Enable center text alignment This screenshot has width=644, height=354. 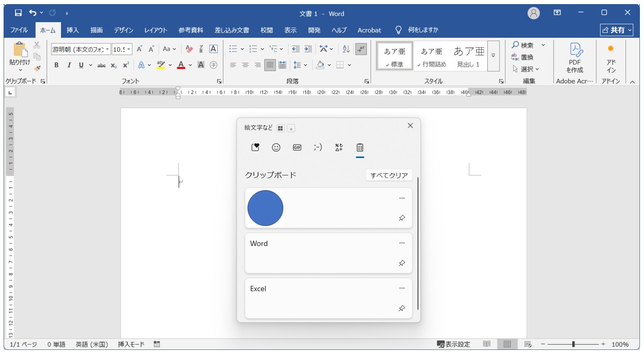coord(246,65)
